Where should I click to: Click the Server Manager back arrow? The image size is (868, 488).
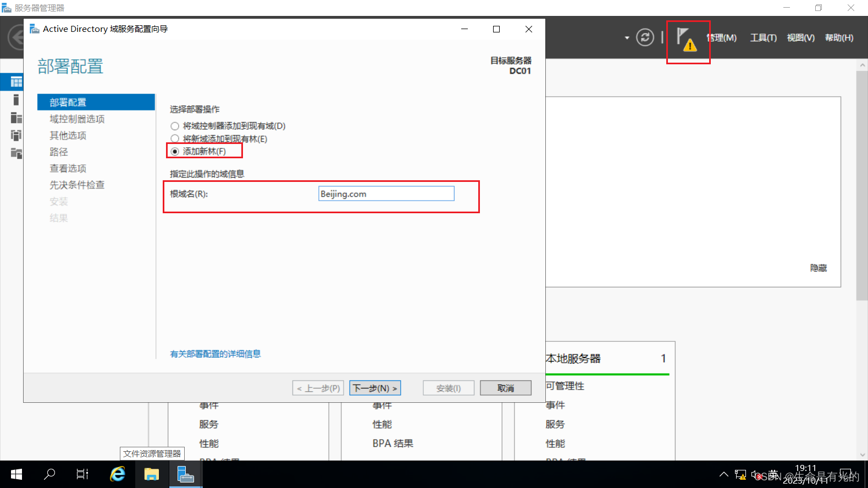click(16, 37)
